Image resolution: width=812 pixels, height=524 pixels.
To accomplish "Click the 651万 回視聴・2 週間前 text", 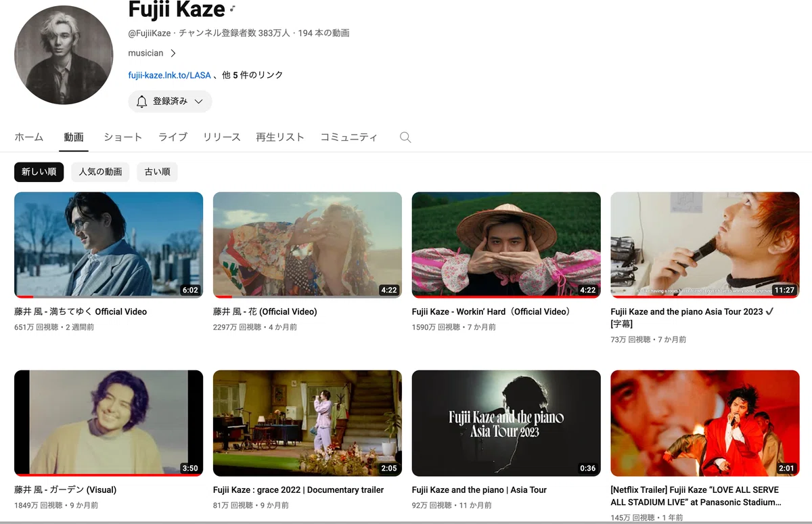I will [54, 327].
